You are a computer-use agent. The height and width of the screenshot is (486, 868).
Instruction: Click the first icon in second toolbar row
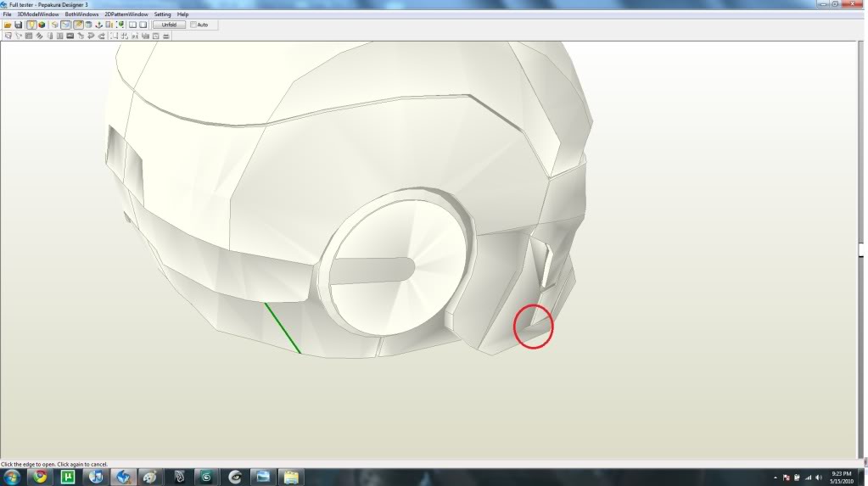coord(8,36)
